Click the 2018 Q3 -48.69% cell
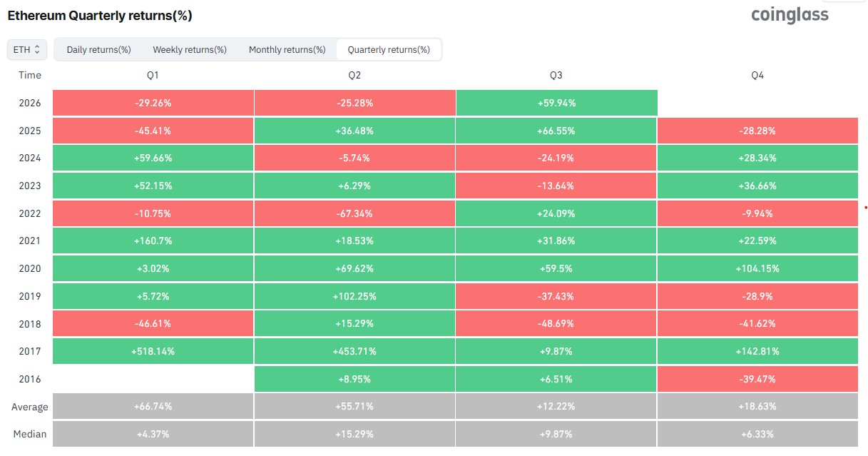Viewport: 868px width, 456px height. tap(556, 324)
